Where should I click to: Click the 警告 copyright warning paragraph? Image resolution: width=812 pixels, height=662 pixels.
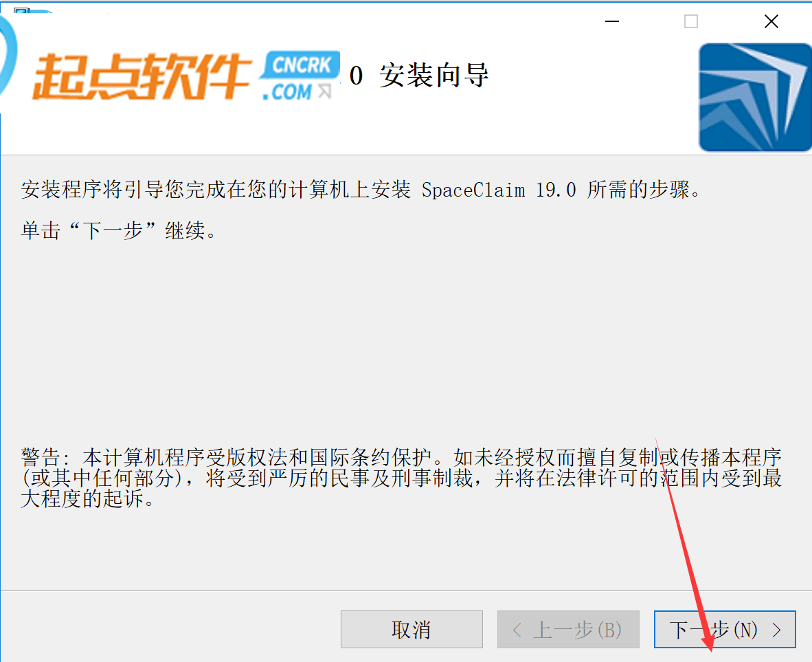coord(401,478)
